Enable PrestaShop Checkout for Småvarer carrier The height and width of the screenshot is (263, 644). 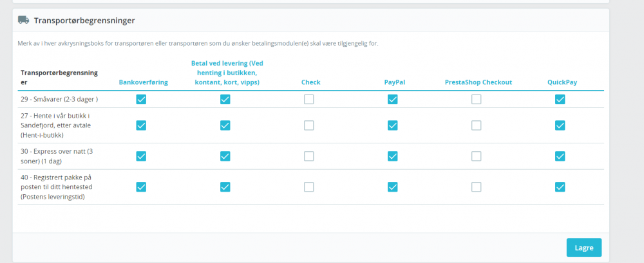tap(476, 99)
